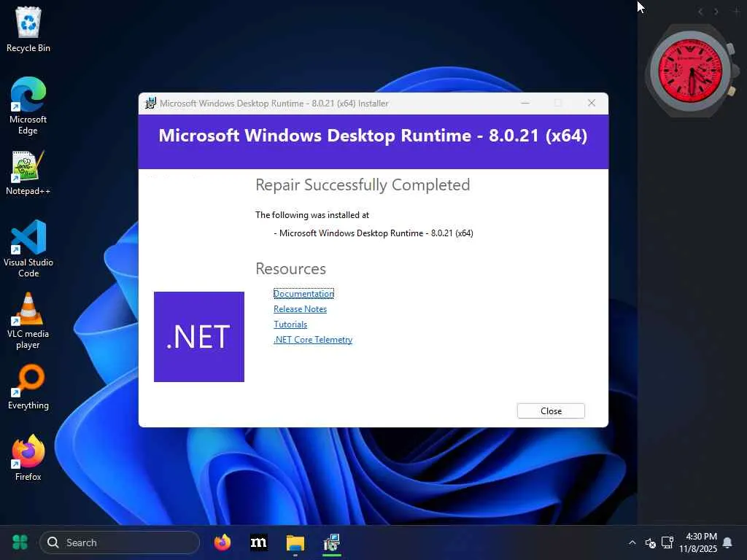Open Notepad++ desktop shortcut

pos(28,173)
